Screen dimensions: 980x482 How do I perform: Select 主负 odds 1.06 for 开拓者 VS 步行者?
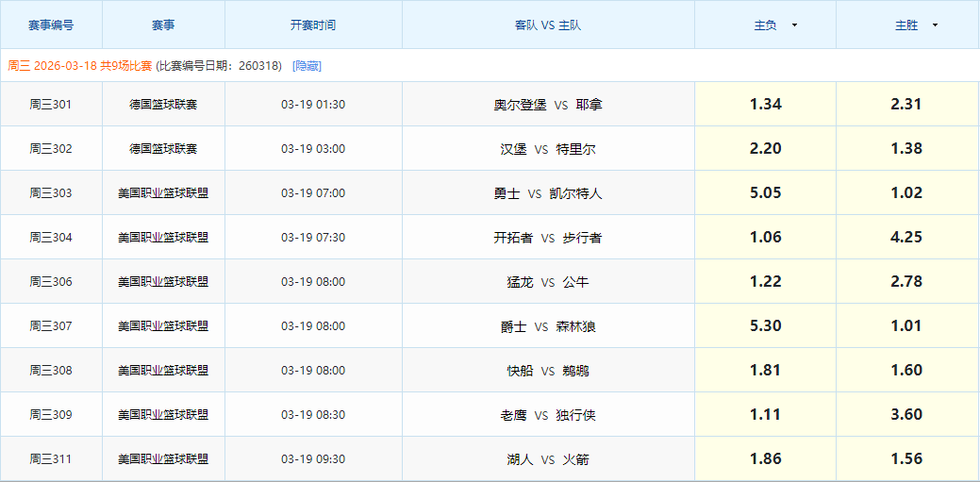pyautogui.click(x=766, y=238)
